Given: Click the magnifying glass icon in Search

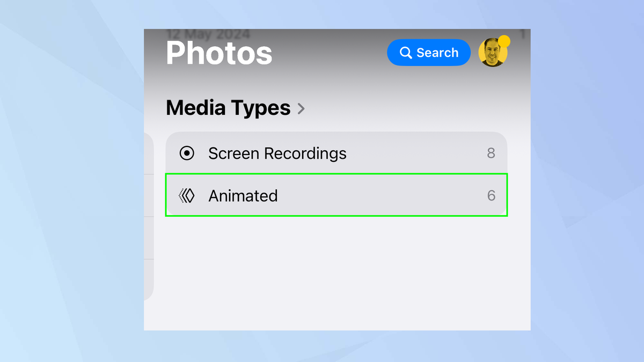Looking at the screenshot, I should tap(406, 53).
